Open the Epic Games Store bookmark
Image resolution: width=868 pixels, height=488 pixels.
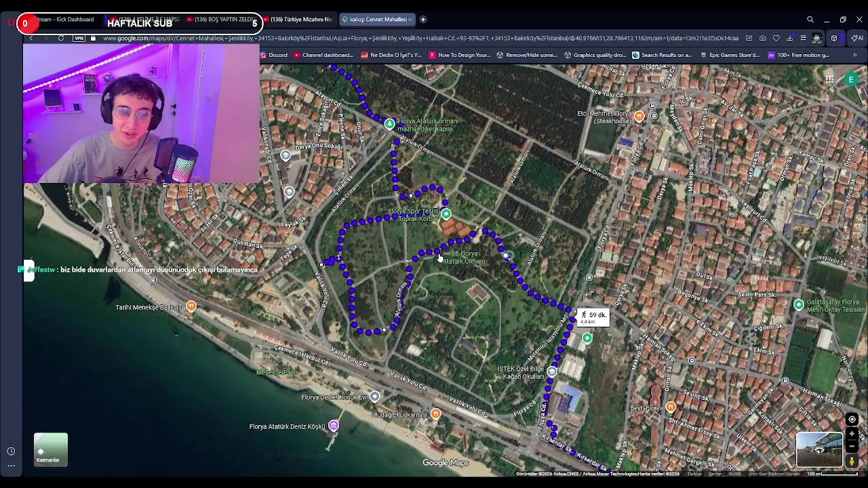click(730, 55)
